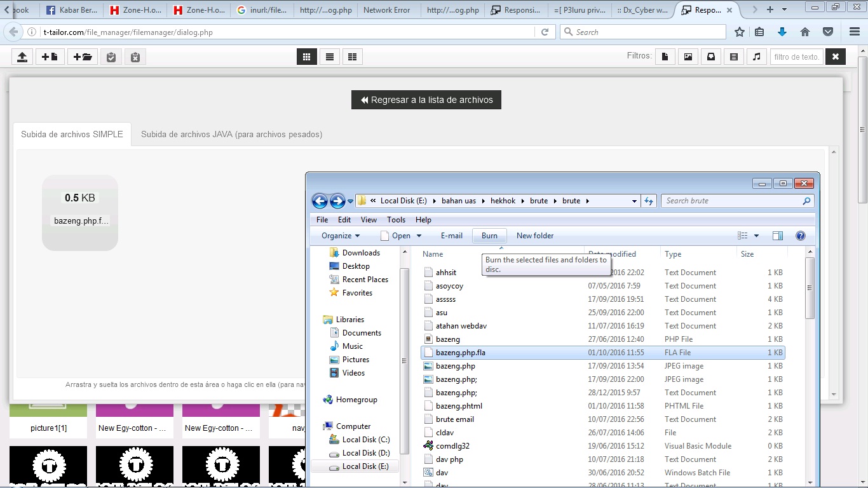Select the bazeng.php file in the list
This screenshot has height=488, width=868.
coord(455,365)
